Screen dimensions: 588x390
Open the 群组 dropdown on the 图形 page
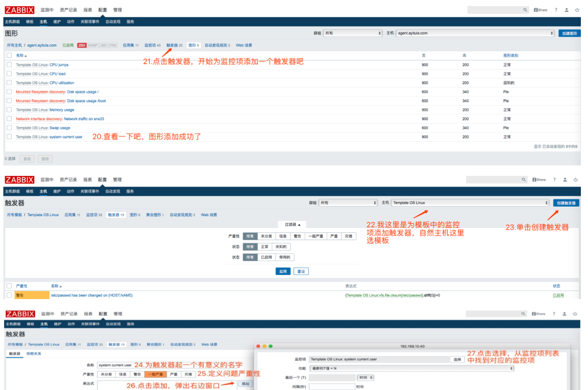pyautogui.click(x=353, y=33)
